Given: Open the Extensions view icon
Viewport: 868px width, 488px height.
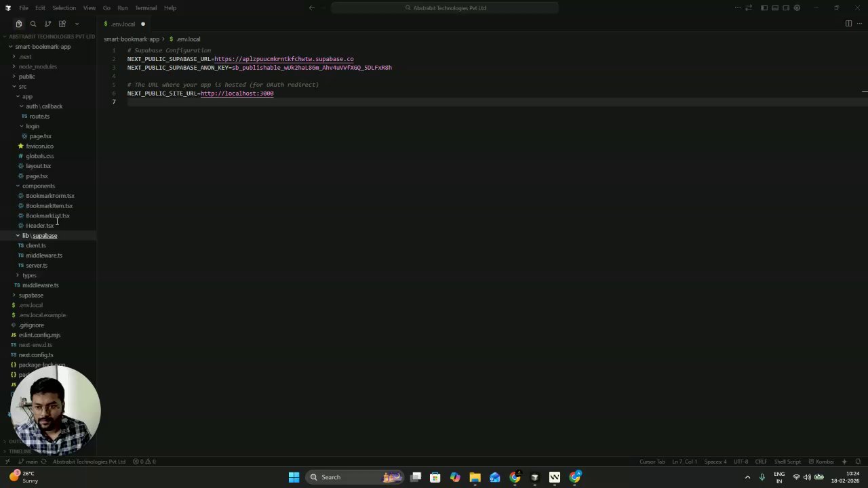Looking at the screenshot, I should pyautogui.click(x=62, y=24).
